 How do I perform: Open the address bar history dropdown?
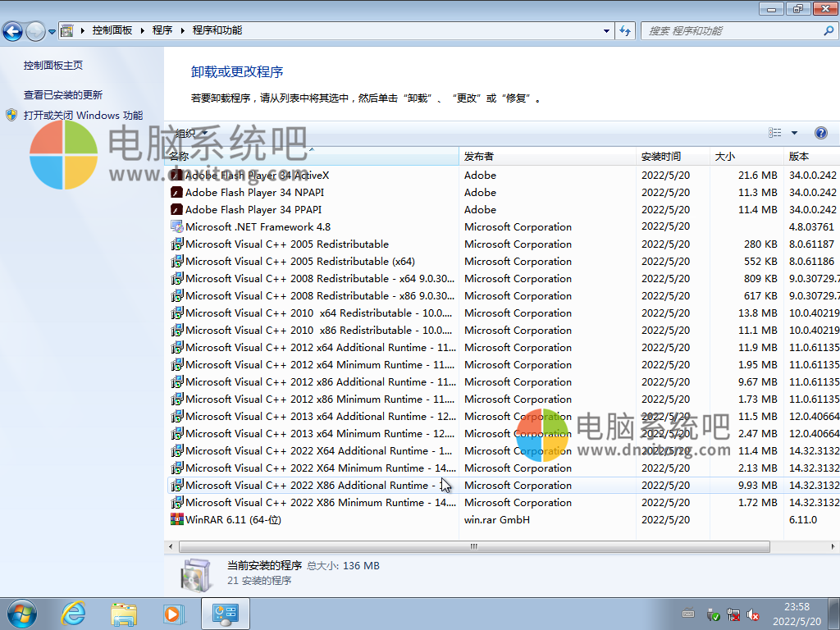click(607, 30)
